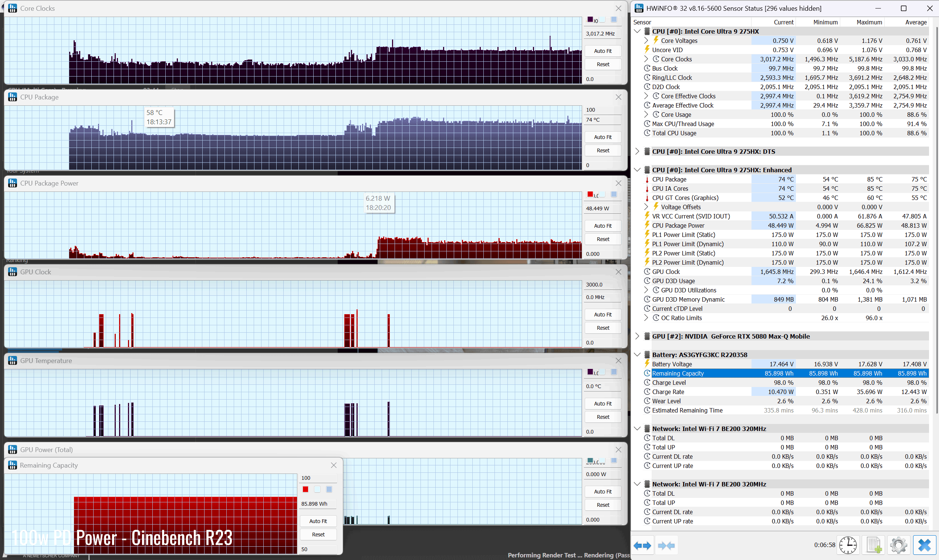
Task: Click the collapse-layout inward arrows icon in HWiNFO
Action: 666,545
